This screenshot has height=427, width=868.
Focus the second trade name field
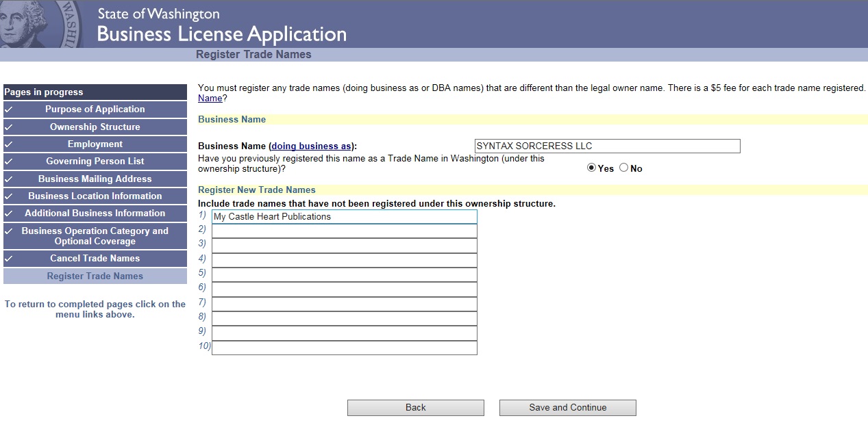pos(344,231)
